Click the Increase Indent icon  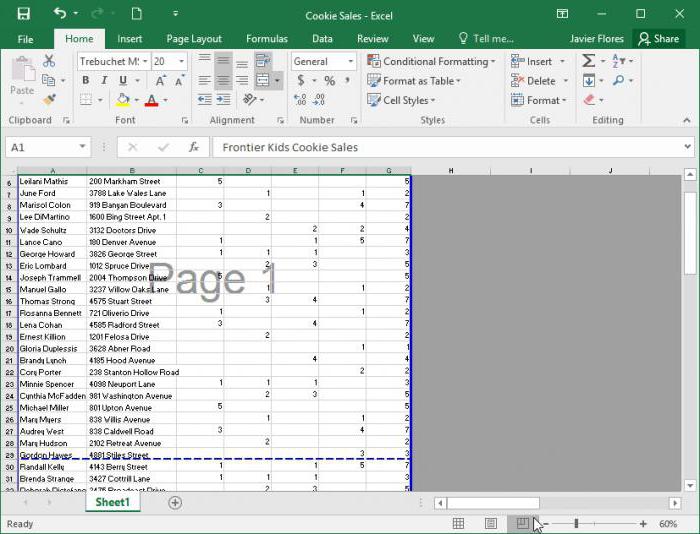tap(223, 99)
